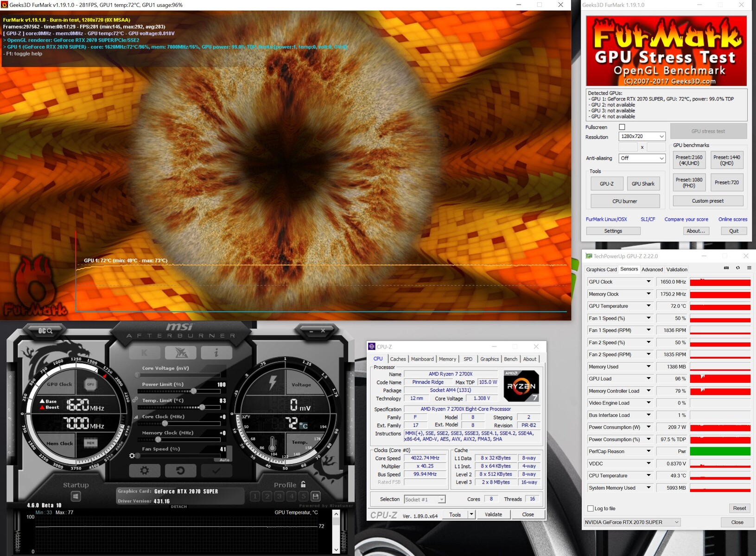756x556 pixels.
Task: Enable FurMark Fullscreen checkbox
Action: coord(622,127)
